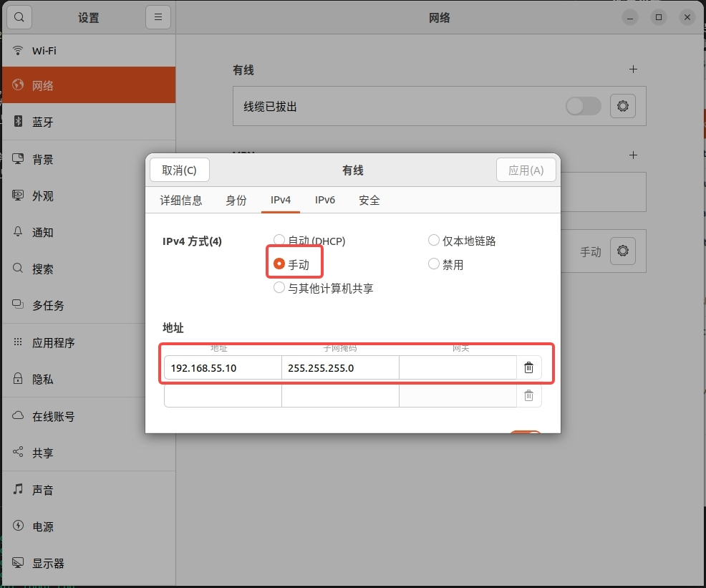
Task: Select the Wi-Fi sidebar icon
Action: coord(18,50)
